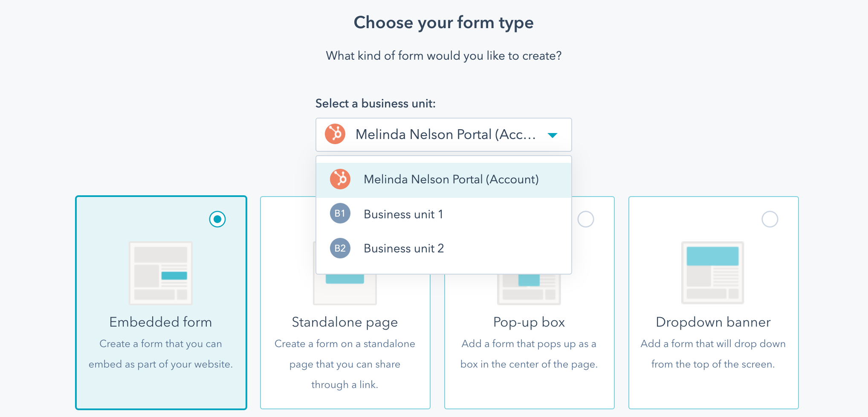This screenshot has width=868, height=417.
Task: Click the dropdown chevron arrow
Action: pyautogui.click(x=553, y=135)
